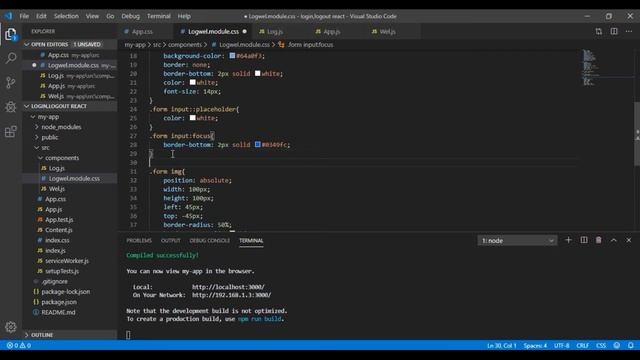Screen dimensions: 640x360
Task: Expand the public folder
Action: point(37,137)
